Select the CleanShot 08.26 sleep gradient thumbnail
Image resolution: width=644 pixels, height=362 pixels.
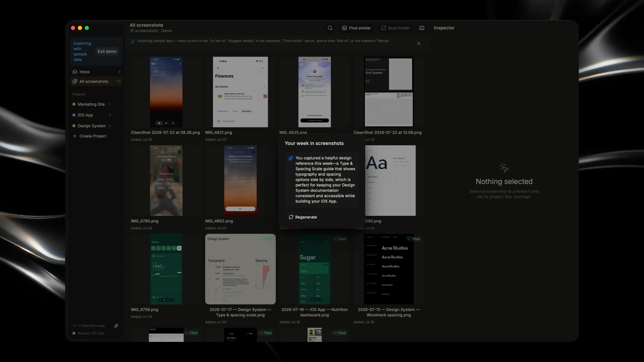coord(166,92)
